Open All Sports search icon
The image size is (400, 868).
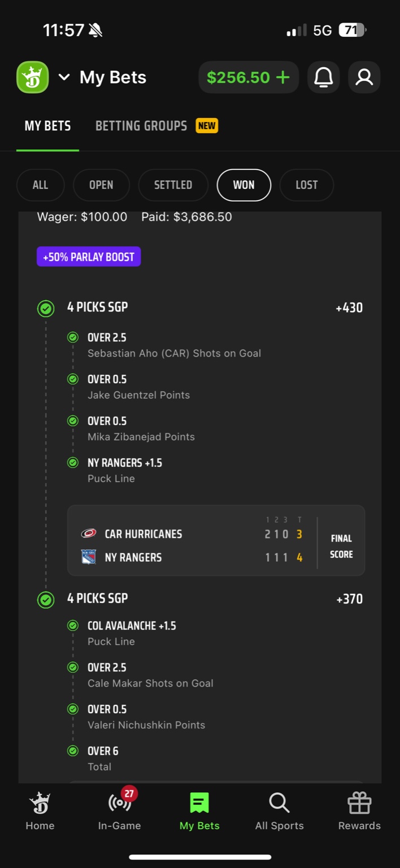click(x=279, y=811)
